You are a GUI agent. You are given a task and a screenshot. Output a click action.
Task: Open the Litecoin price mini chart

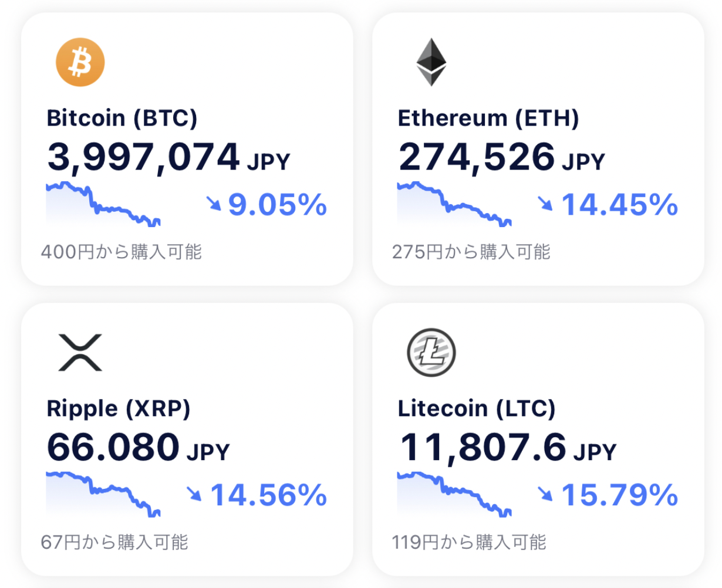[x=454, y=494]
